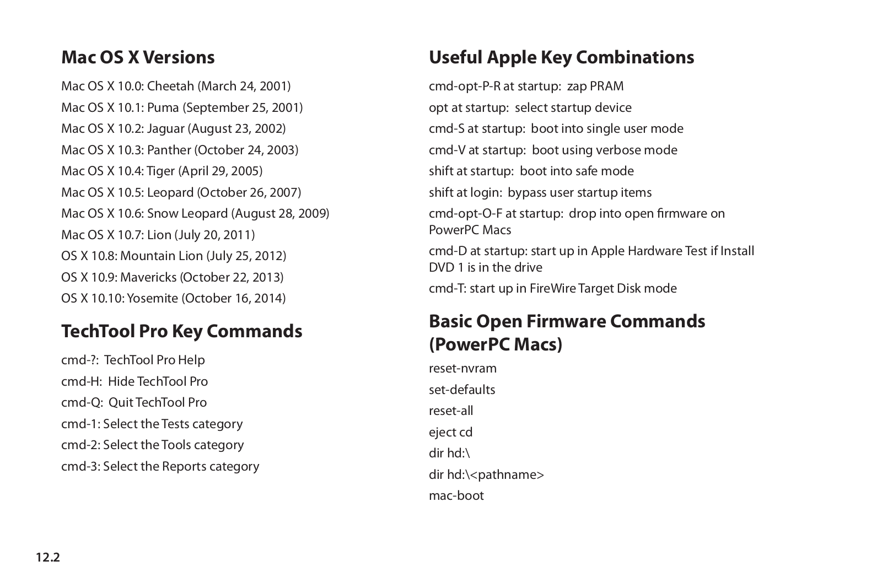The height and width of the screenshot is (588, 882).
Task: Click the OS X 10.8 Mountain Lion entry
Action: point(174,256)
